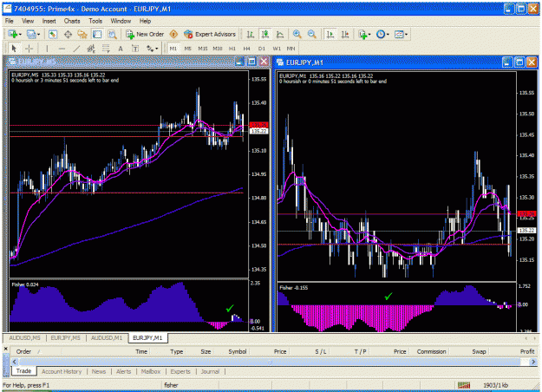Expand the Profiles dropdown arrow
The image size is (542, 392).
(38, 34)
